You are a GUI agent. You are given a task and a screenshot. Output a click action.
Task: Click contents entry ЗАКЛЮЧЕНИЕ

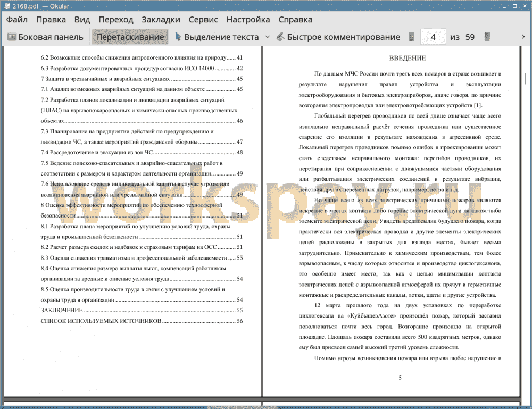point(142,310)
